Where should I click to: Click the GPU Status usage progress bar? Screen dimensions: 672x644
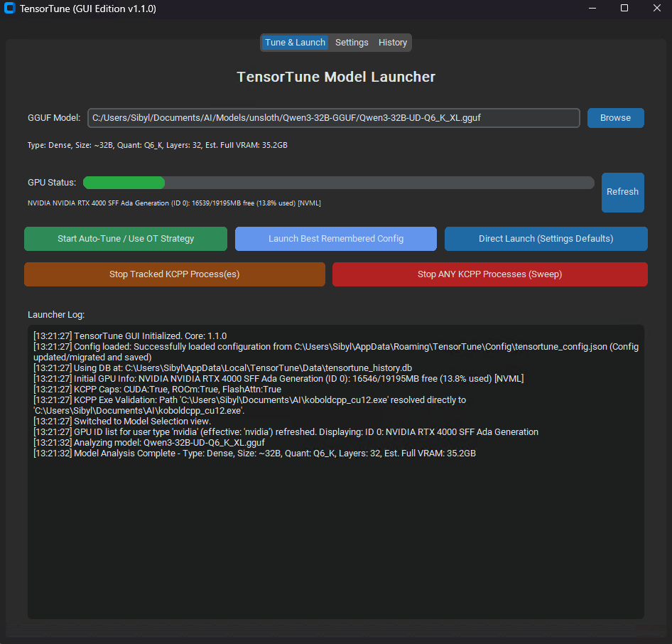point(339,183)
